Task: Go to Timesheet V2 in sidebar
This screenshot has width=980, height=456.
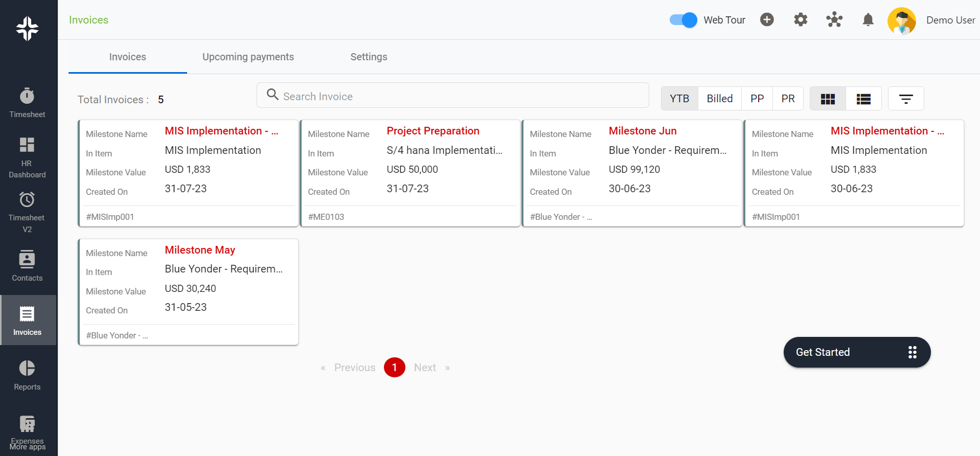Action: click(27, 212)
